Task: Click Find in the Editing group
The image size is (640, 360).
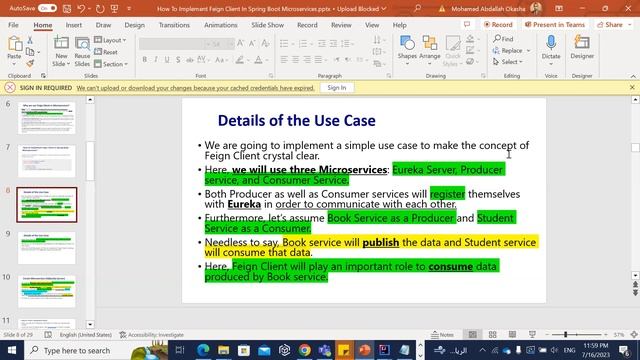Action: coord(503,39)
